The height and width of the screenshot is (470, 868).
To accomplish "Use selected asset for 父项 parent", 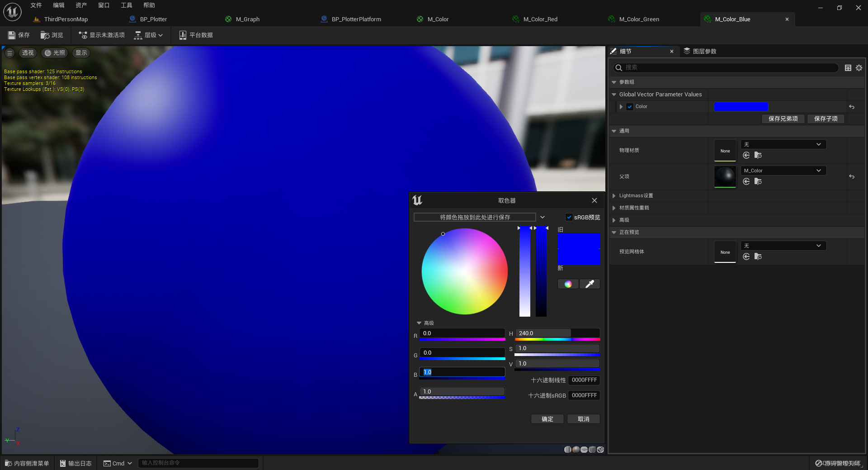I will [x=746, y=181].
